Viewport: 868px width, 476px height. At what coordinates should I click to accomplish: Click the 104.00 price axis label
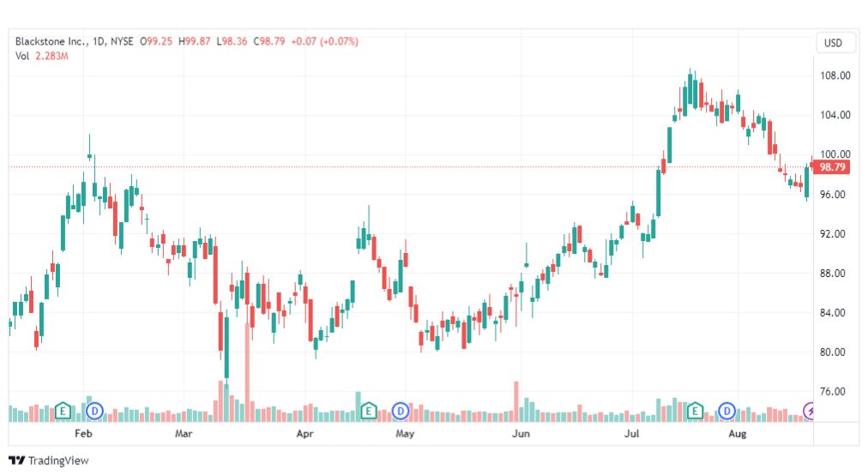pyautogui.click(x=835, y=115)
